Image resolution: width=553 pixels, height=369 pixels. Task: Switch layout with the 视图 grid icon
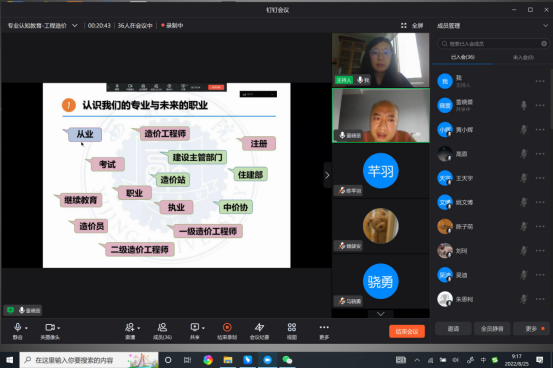(292, 328)
